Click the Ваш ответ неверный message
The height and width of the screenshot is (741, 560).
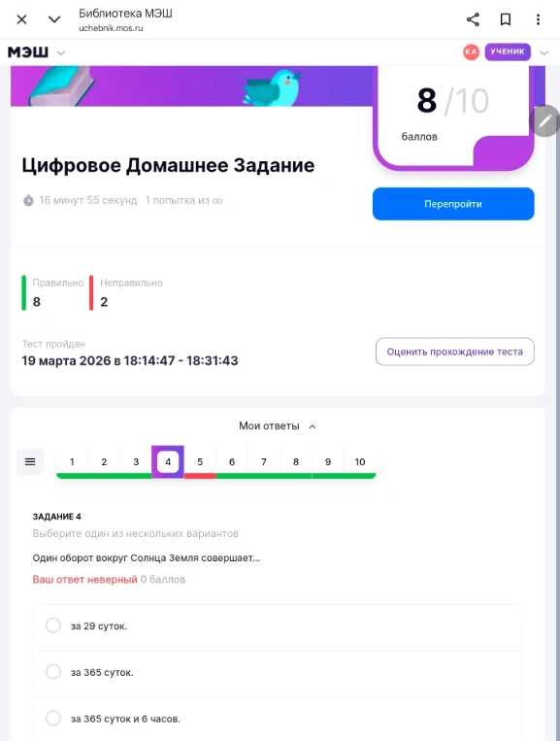pyautogui.click(x=85, y=580)
